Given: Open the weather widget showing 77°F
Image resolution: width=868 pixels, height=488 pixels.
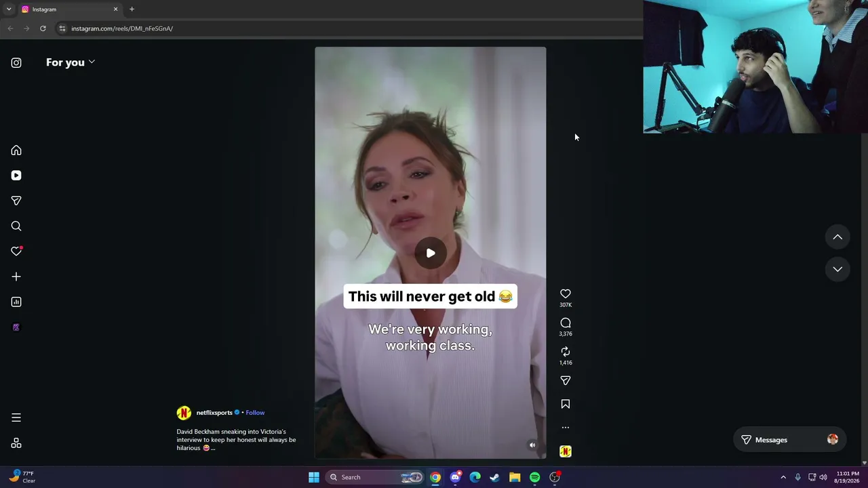Looking at the screenshot, I should pos(22,477).
